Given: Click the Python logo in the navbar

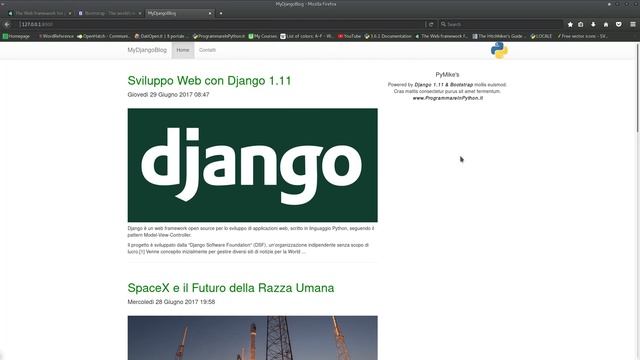Looking at the screenshot, I should [499, 50].
